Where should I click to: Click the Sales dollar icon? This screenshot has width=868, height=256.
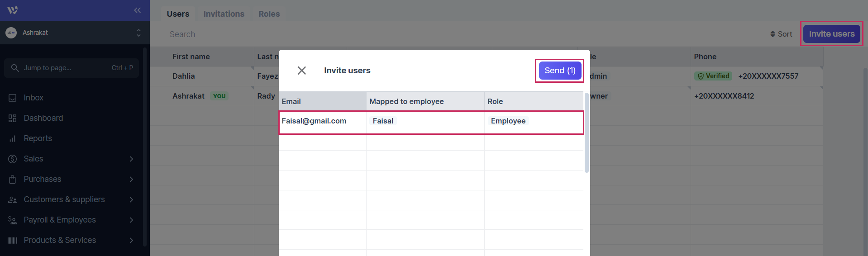click(12, 159)
